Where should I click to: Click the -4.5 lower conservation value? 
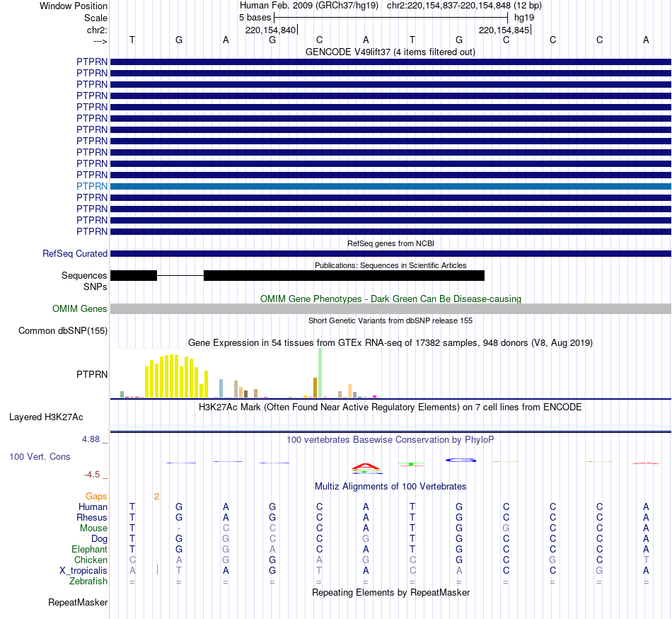[x=92, y=475]
